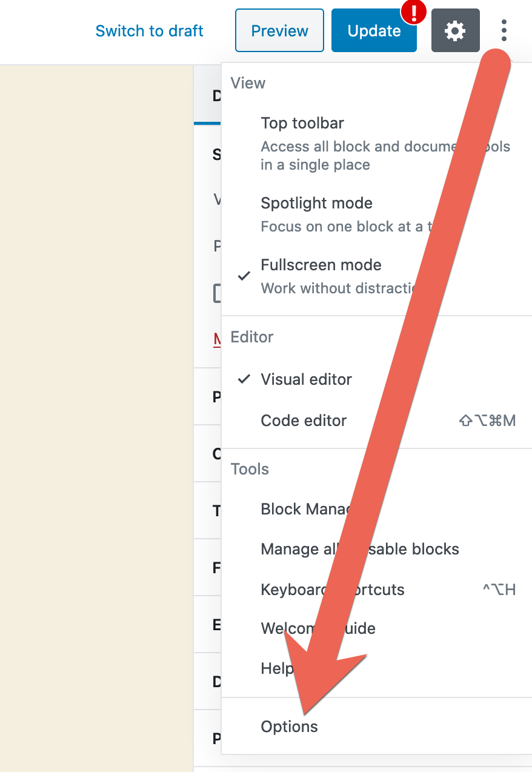
Task: Disable Fullscreen mode
Action: click(321, 265)
